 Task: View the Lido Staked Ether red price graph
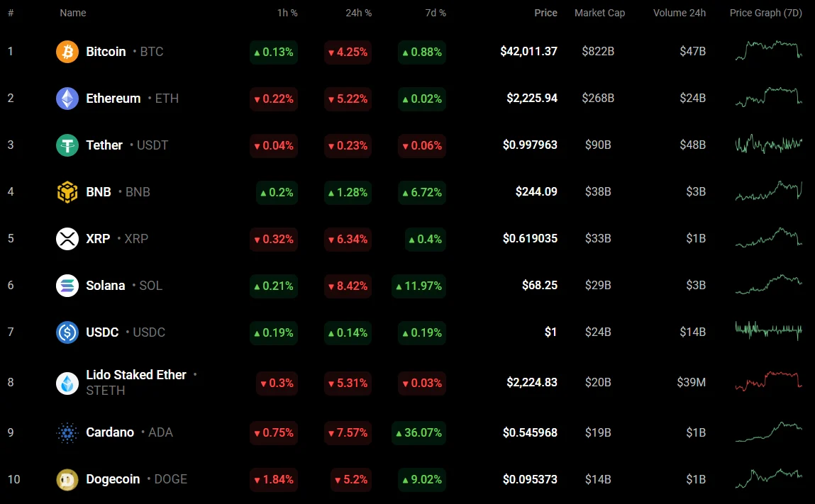pyautogui.click(x=768, y=381)
